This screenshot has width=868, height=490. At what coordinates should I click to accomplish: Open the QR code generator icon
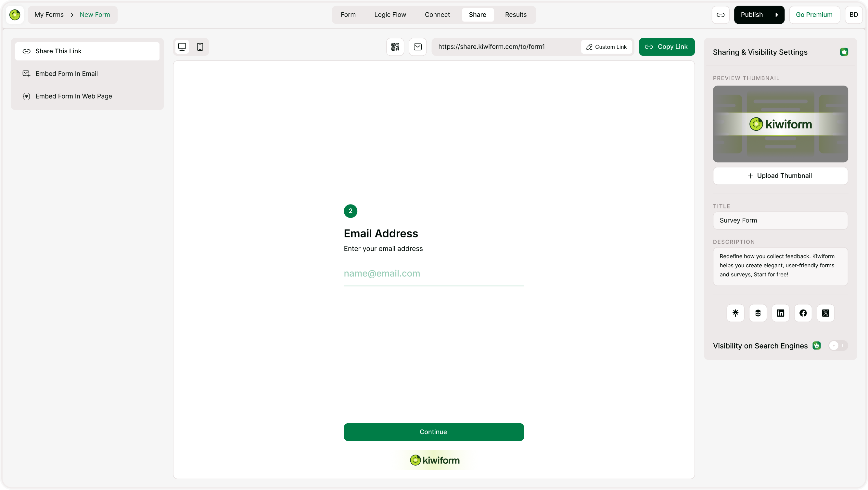[395, 47]
